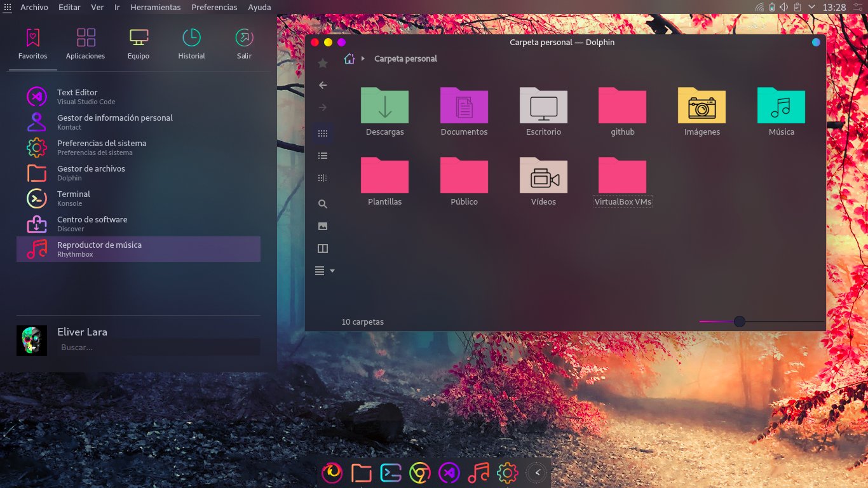Screen dimensions: 868x488
Task: Enable split view in Dolphin
Action: point(323,248)
